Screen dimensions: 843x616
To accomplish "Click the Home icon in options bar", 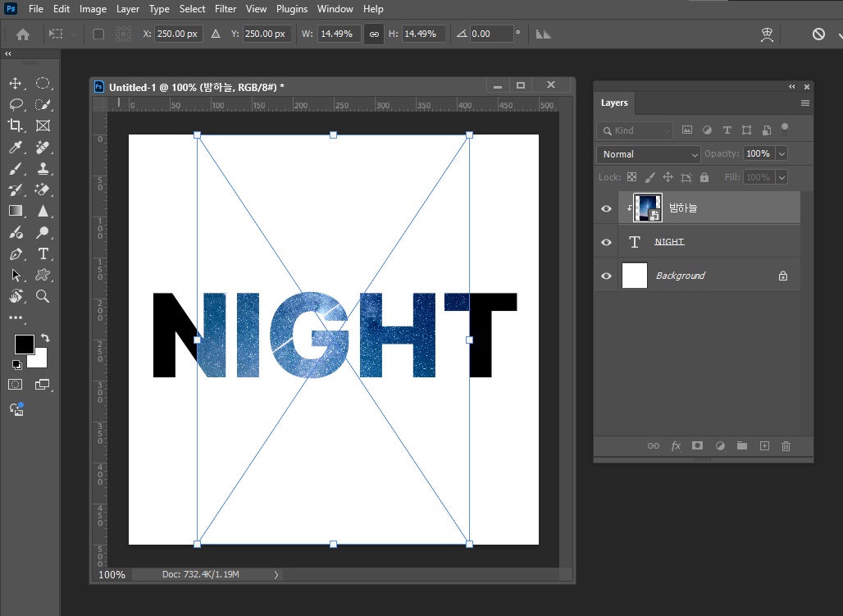I will click(x=23, y=34).
